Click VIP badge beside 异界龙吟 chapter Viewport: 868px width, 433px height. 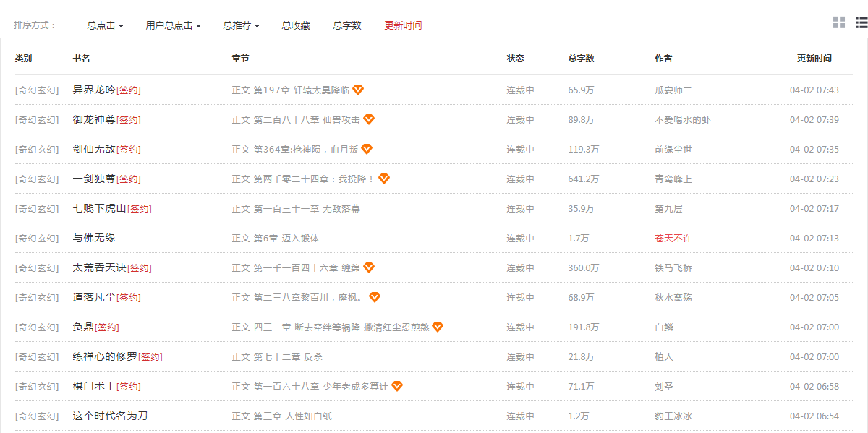[x=358, y=90]
